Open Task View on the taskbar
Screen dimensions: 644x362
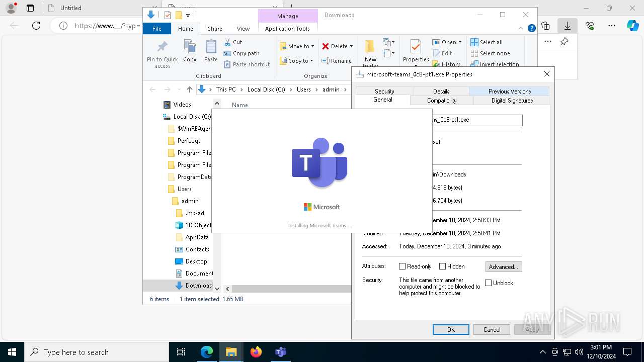pyautogui.click(x=181, y=352)
